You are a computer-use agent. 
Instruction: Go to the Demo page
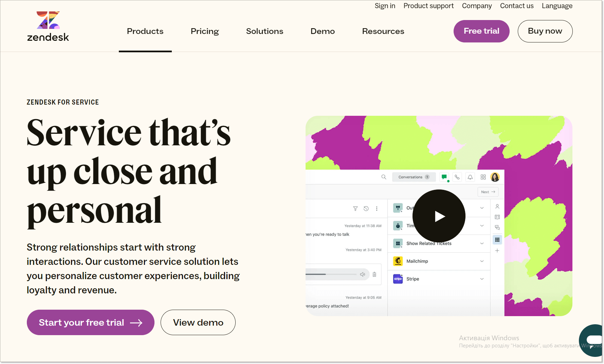coord(323,31)
